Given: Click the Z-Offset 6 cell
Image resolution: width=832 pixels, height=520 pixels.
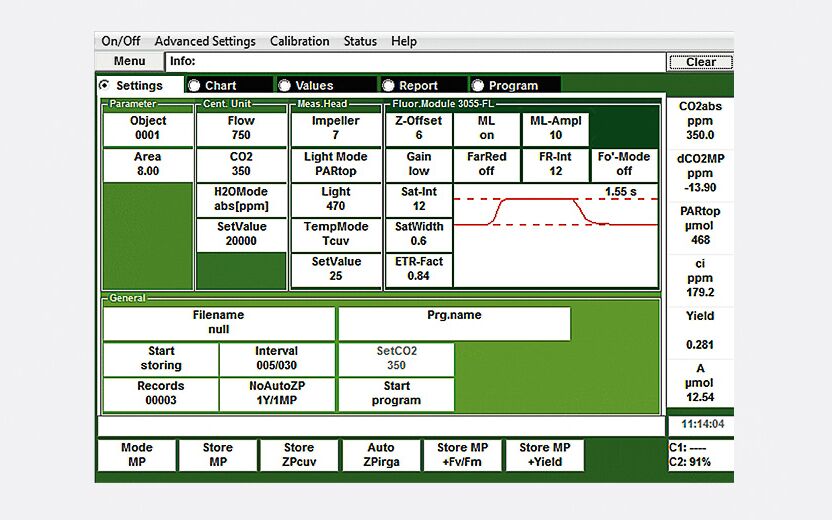Looking at the screenshot, I should [x=419, y=128].
